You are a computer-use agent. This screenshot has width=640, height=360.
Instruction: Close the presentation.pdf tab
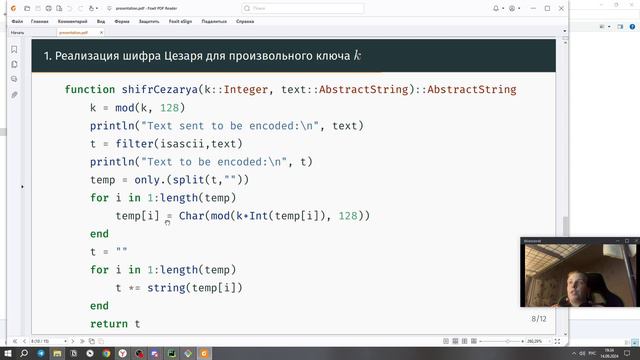[x=101, y=32]
